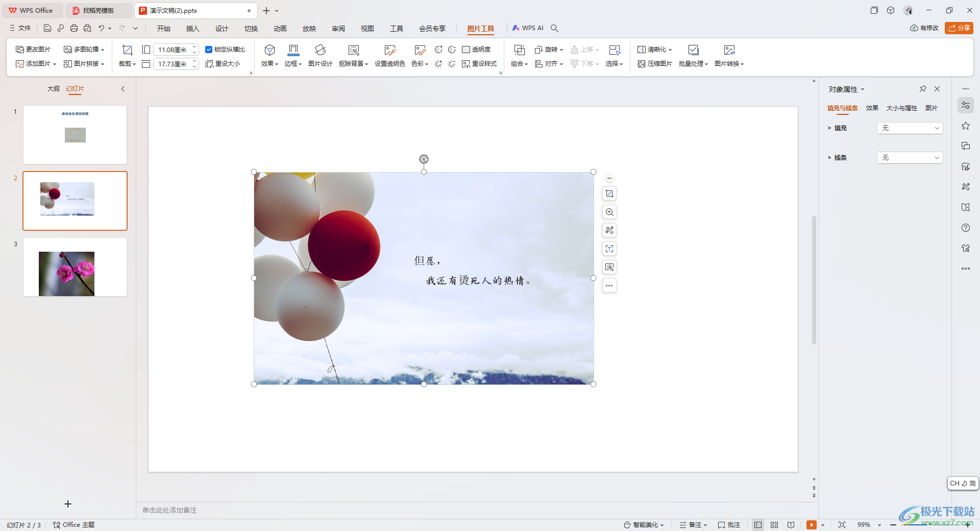Click the Share (分享) button
The height and width of the screenshot is (531, 980).
tap(959, 28)
